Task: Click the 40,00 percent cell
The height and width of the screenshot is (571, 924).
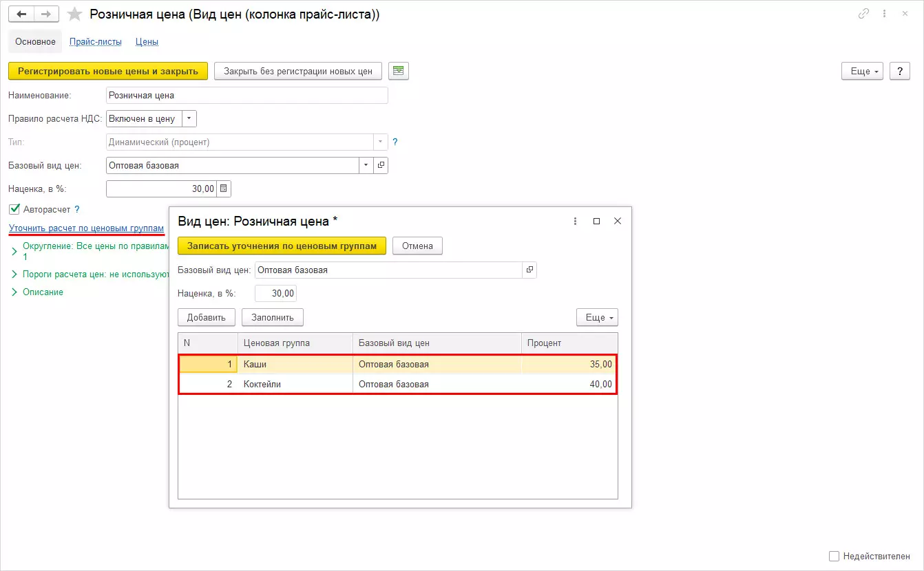Action: [569, 384]
